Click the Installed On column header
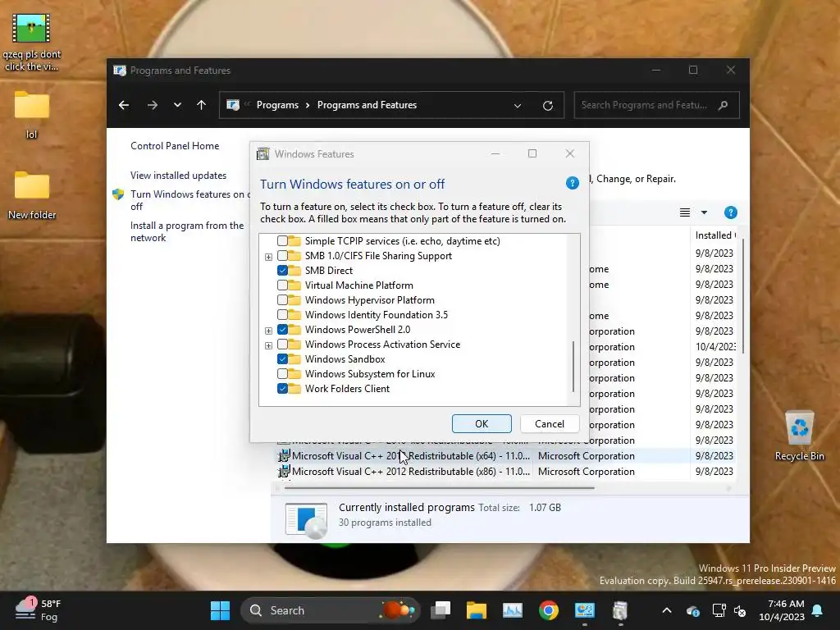 coord(714,235)
